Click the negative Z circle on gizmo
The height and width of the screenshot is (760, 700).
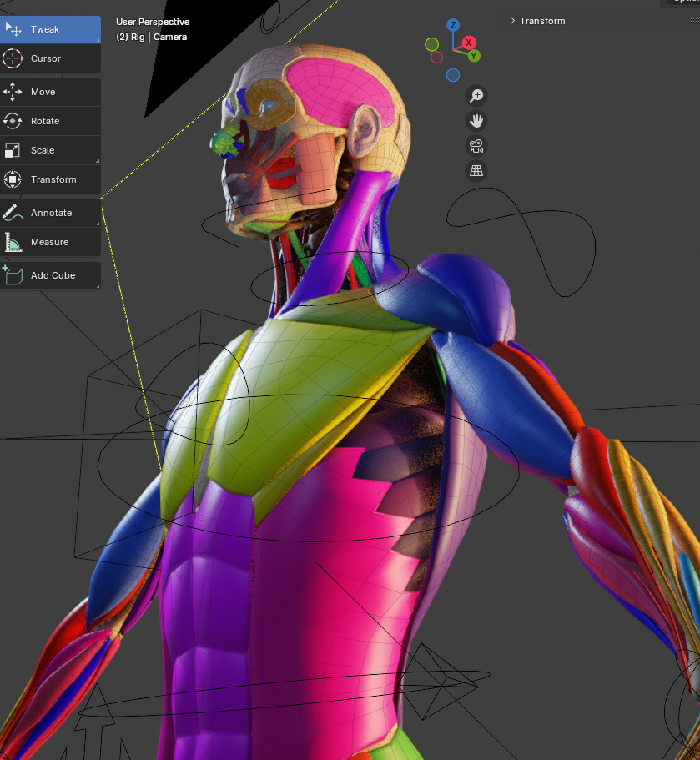453,75
